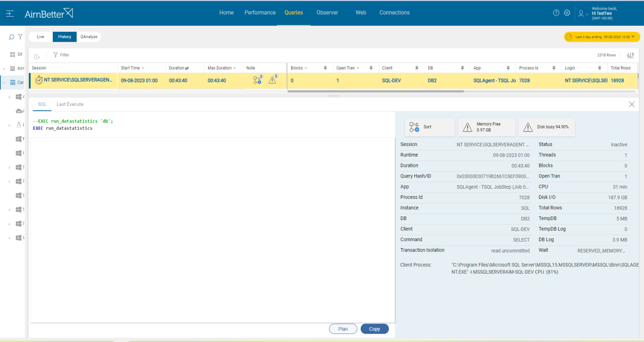Click the Plan button
This screenshot has height=342, width=644.
(343, 329)
